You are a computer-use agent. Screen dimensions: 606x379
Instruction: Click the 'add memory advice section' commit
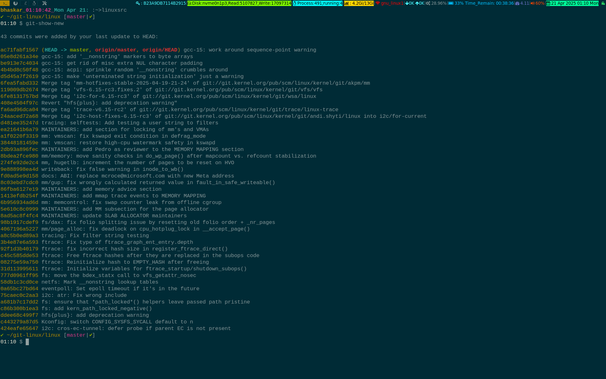81,189
